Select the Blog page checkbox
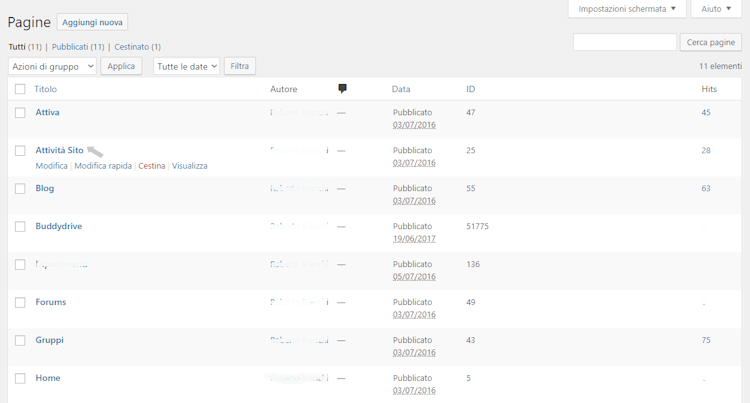This screenshot has height=403, width=750. [x=20, y=189]
